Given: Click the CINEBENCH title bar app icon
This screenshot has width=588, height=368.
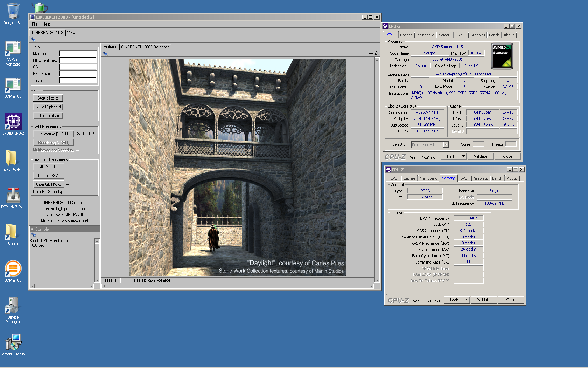Looking at the screenshot, I should coord(33,17).
